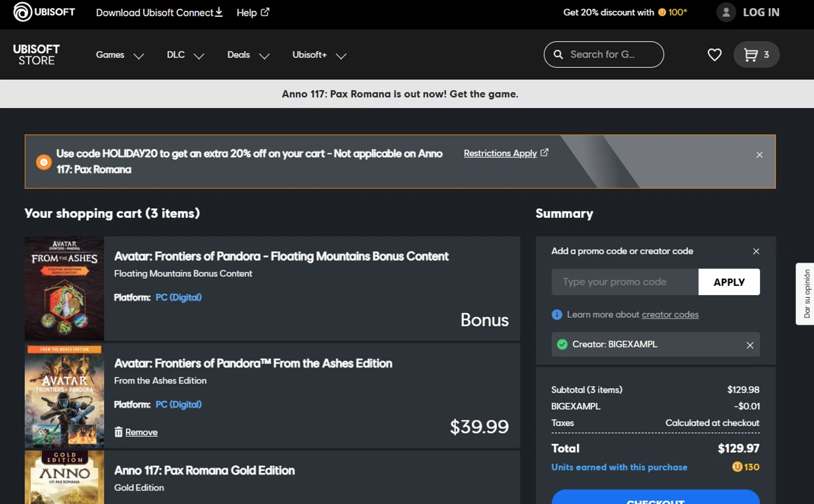Screen dimensions: 814x504
Task: Click the magnifier search icon
Action: [x=558, y=54]
